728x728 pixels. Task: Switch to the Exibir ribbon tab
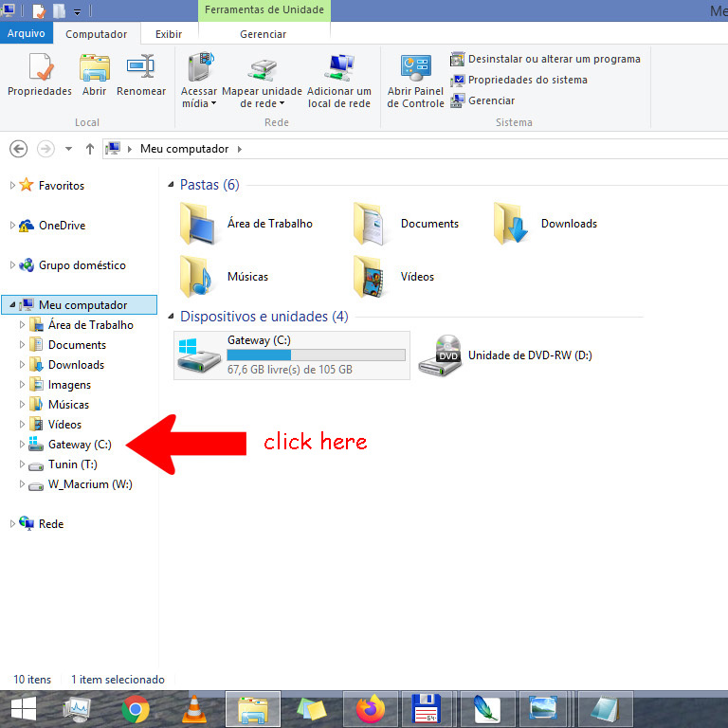coord(169,34)
